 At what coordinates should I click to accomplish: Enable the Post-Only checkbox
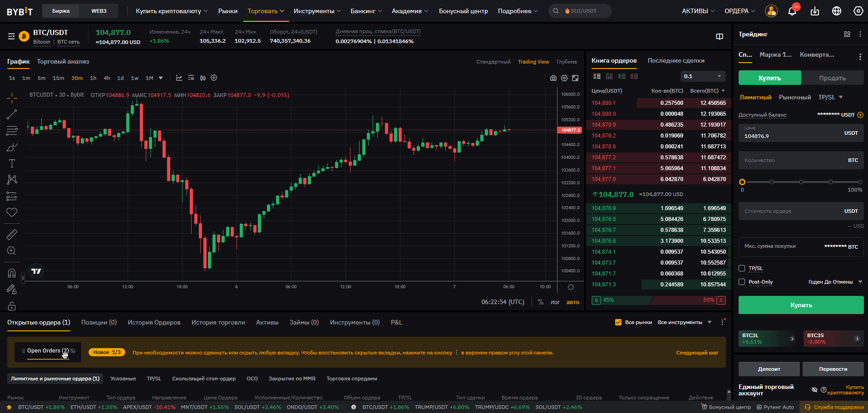tap(742, 282)
